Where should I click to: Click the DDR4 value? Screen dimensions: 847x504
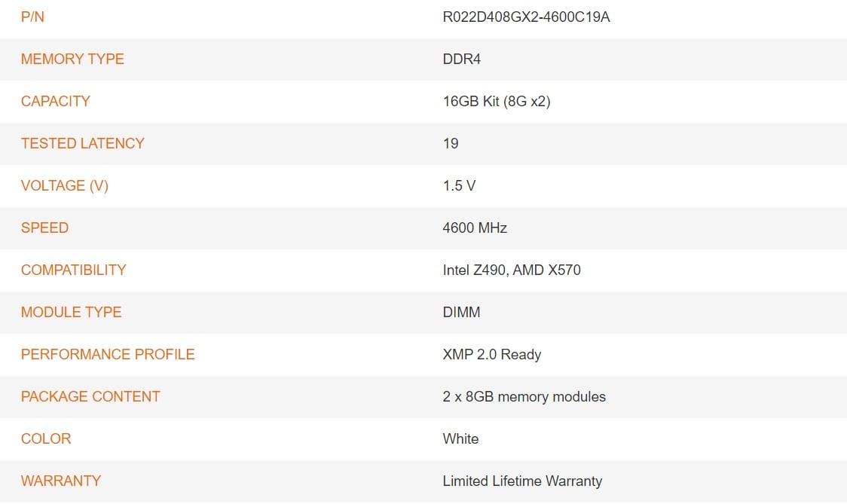pos(461,59)
